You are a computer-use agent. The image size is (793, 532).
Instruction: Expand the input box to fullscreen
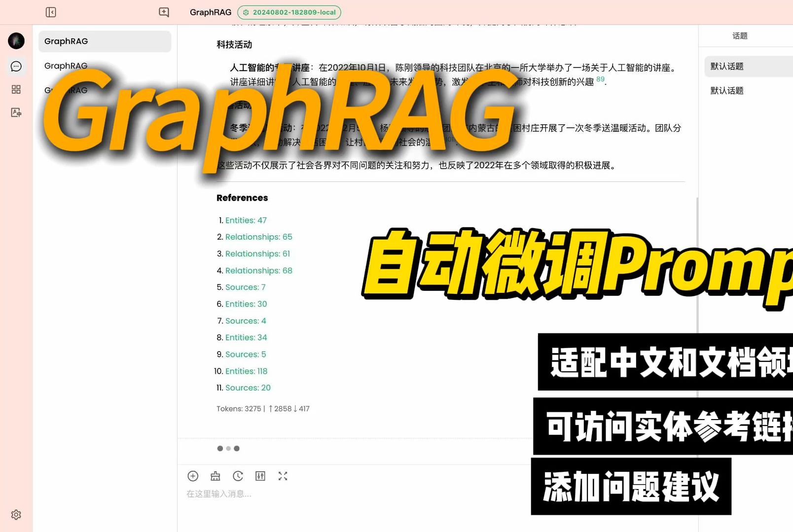283,476
